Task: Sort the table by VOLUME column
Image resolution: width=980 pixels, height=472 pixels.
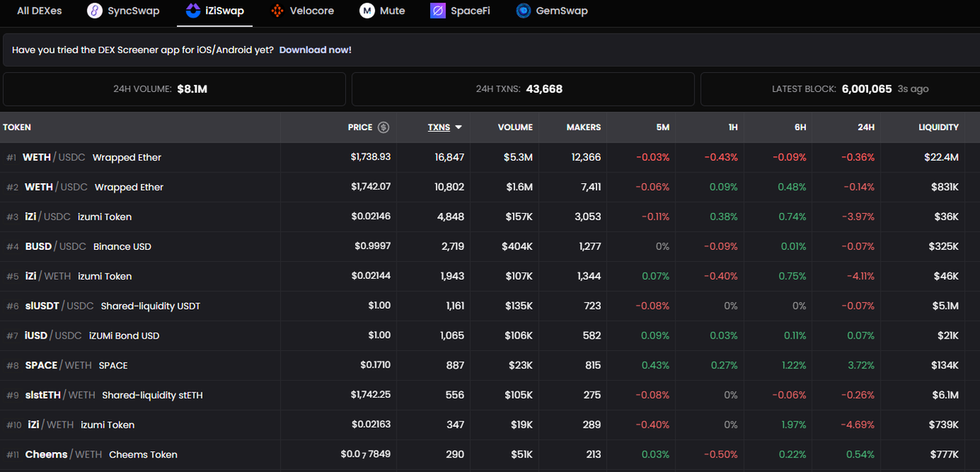Action: 515,127
